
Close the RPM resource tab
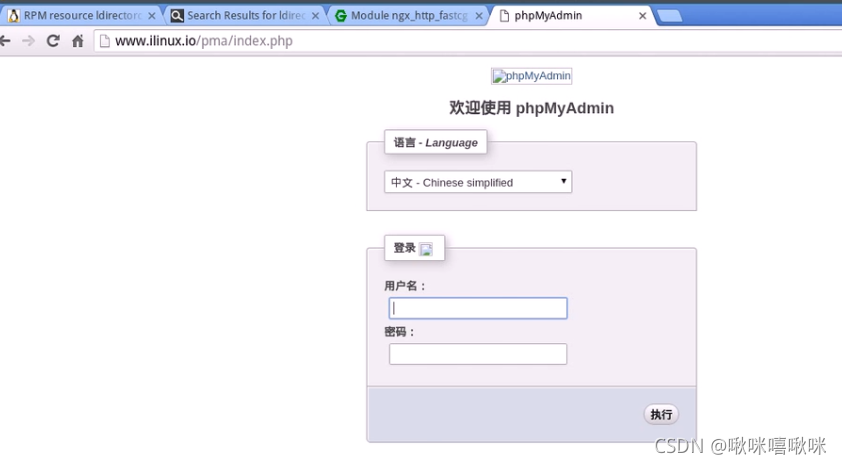[152, 16]
